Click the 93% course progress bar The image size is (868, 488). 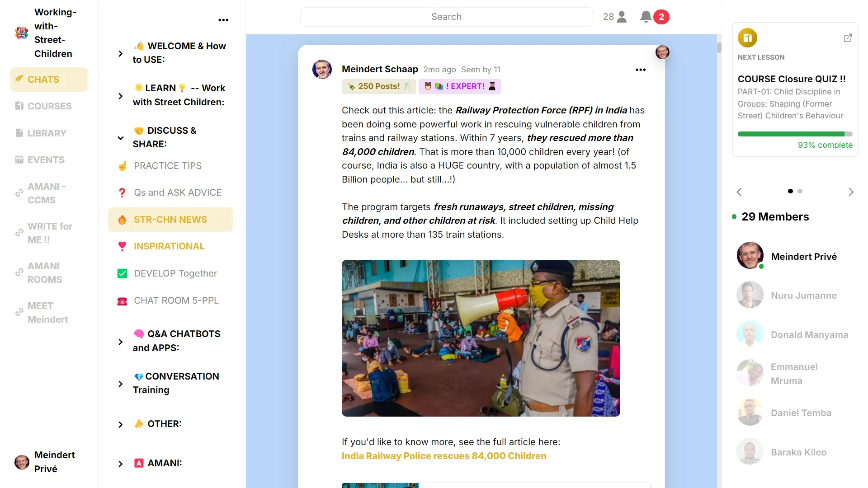[794, 134]
